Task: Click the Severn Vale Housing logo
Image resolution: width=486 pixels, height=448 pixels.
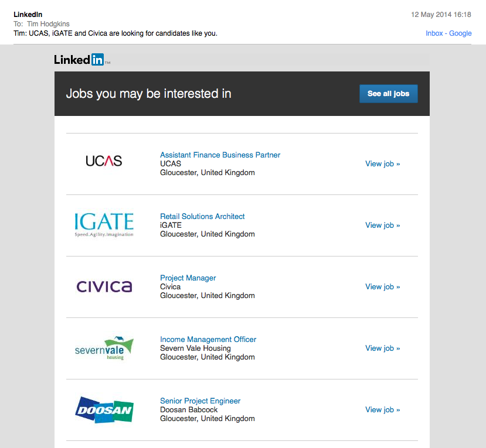Action: [104, 348]
